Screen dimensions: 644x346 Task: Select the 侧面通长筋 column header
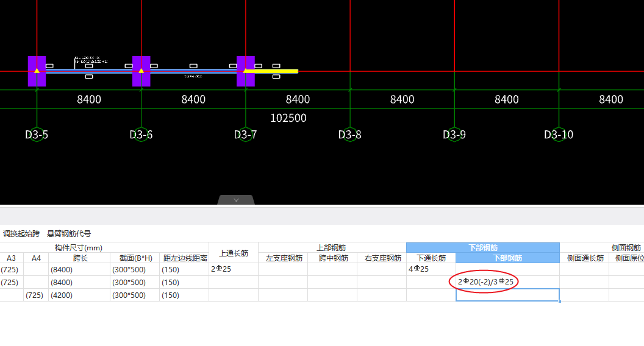tap(584, 258)
